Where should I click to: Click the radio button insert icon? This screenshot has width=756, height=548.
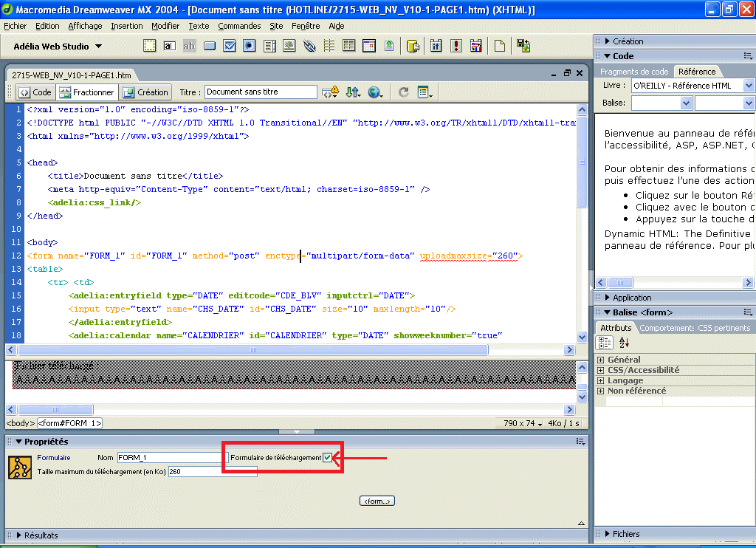click(250, 46)
